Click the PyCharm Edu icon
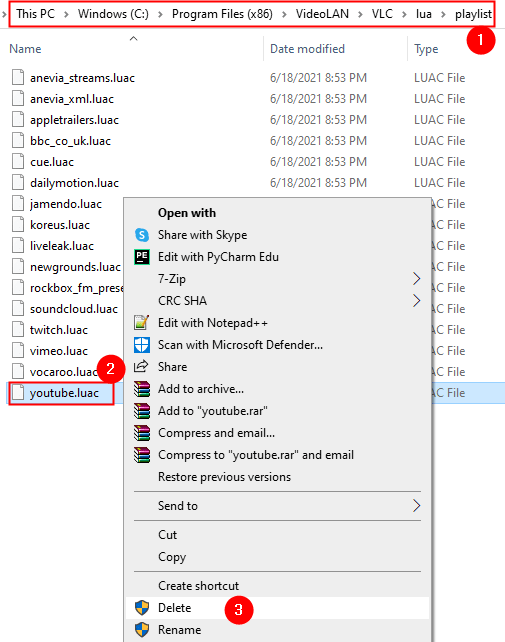The height and width of the screenshot is (642, 505). coord(142,257)
